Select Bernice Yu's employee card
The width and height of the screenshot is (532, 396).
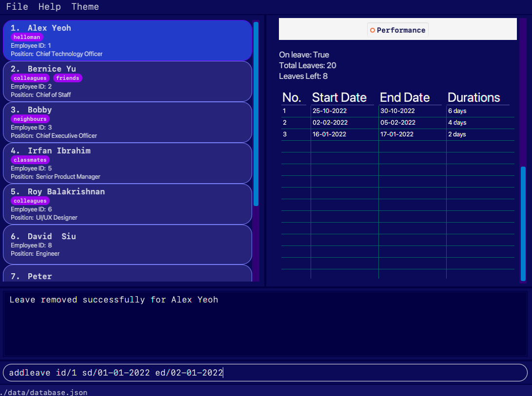click(127, 81)
